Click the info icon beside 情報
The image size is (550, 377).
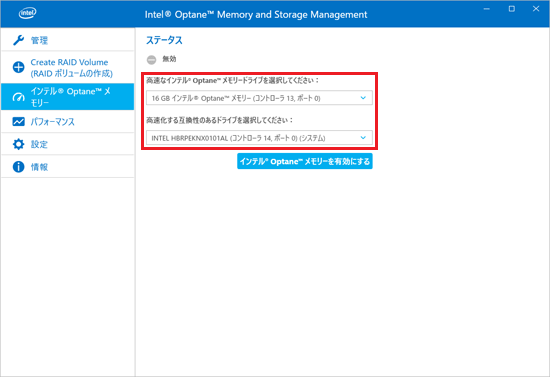(x=19, y=167)
